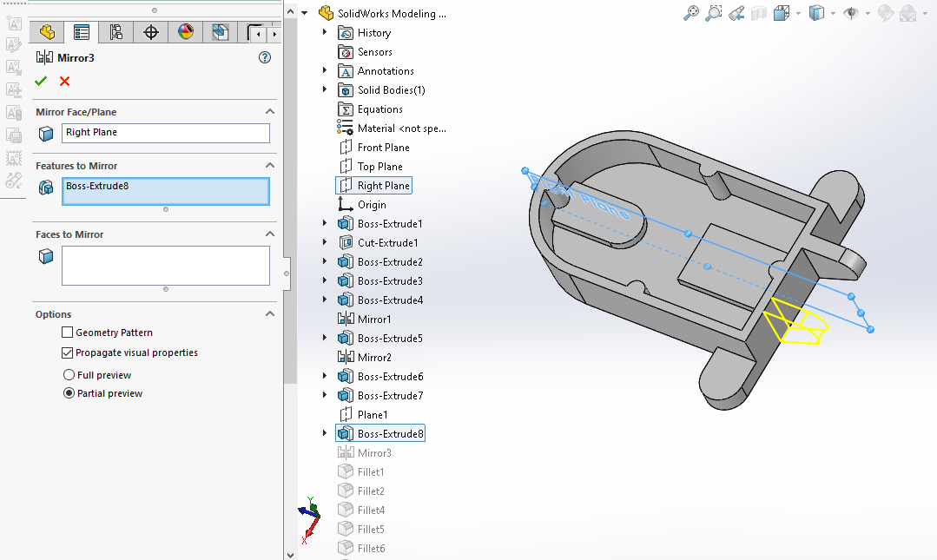
Task: Click the Previous View icon
Action: click(736, 13)
